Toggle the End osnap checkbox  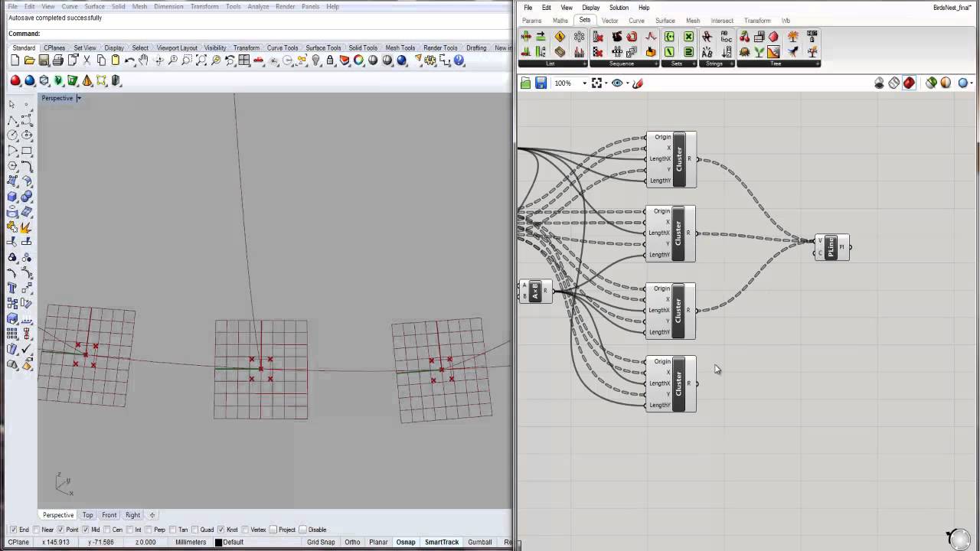14,530
